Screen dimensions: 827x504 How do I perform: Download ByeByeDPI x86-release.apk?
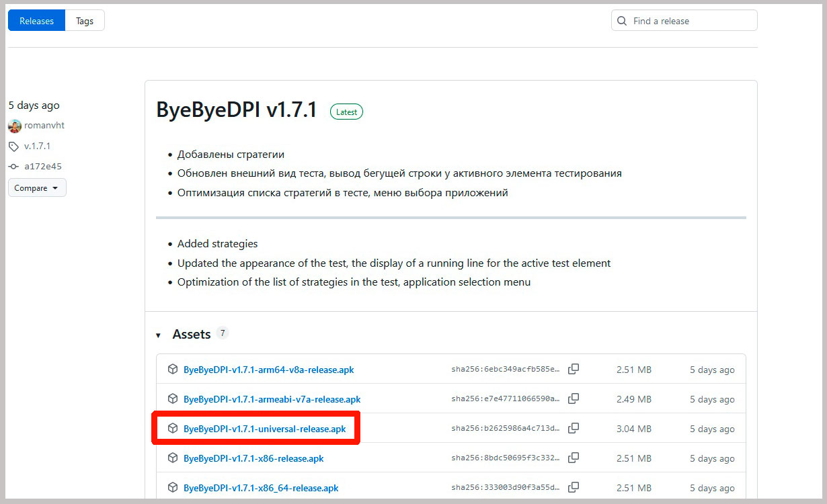click(253, 458)
